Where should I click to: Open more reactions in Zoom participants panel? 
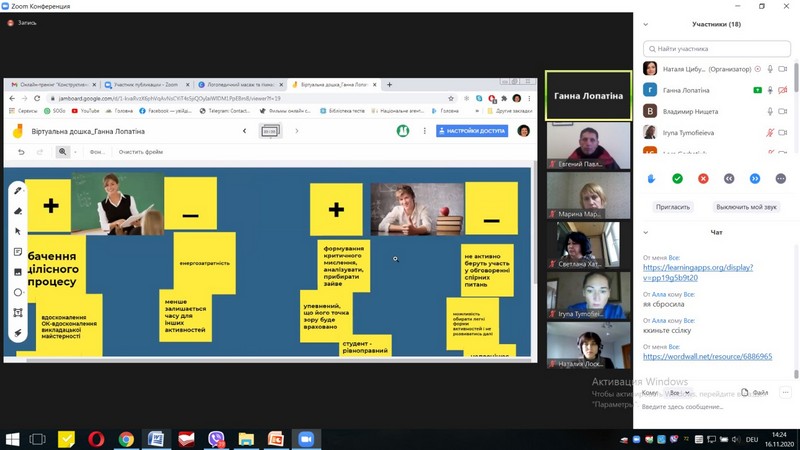click(781, 179)
